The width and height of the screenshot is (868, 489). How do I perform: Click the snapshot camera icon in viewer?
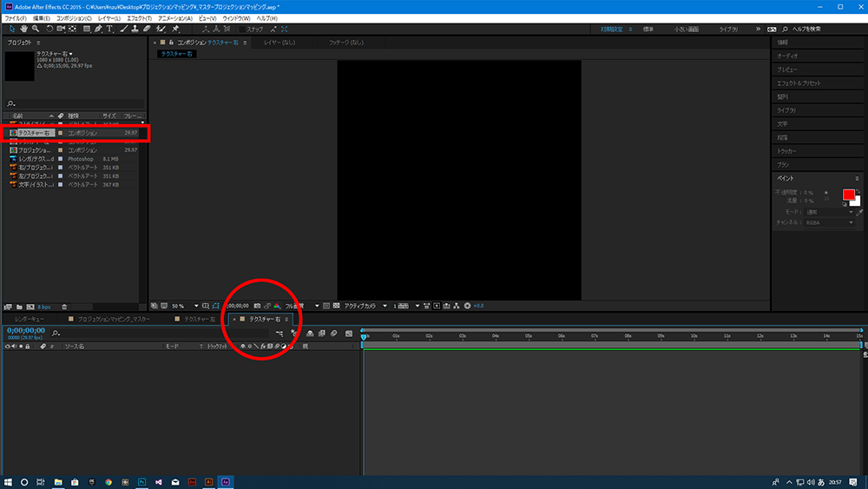coord(257,306)
